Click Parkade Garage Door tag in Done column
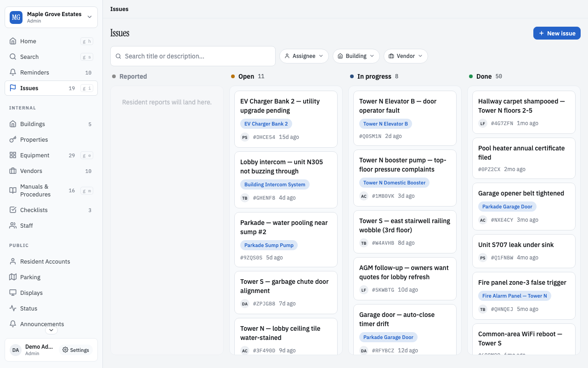Image resolution: width=588 pixels, height=368 pixels. (507, 207)
